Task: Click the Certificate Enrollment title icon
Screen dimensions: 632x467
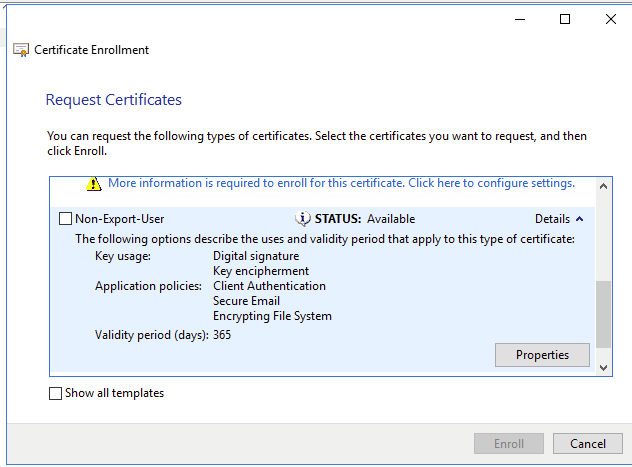Action: coord(21,50)
